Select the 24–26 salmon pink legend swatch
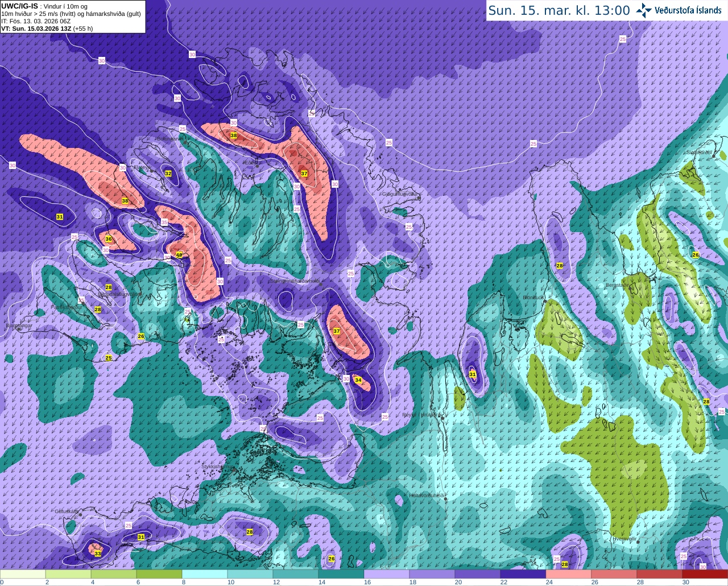Viewport: 728px width, 586px height. pyautogui.click(x=569, y=574)
